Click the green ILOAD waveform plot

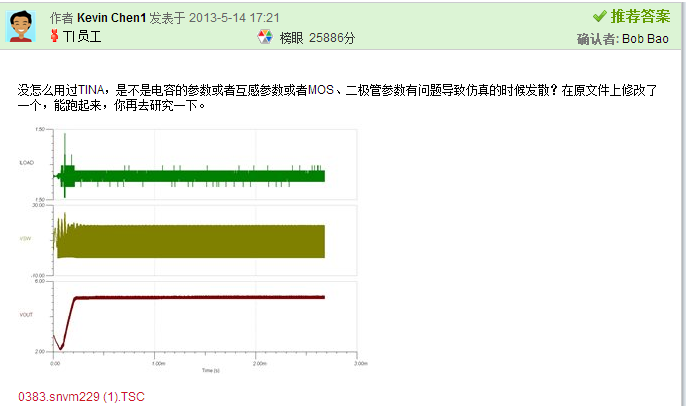tap(205, 164)
